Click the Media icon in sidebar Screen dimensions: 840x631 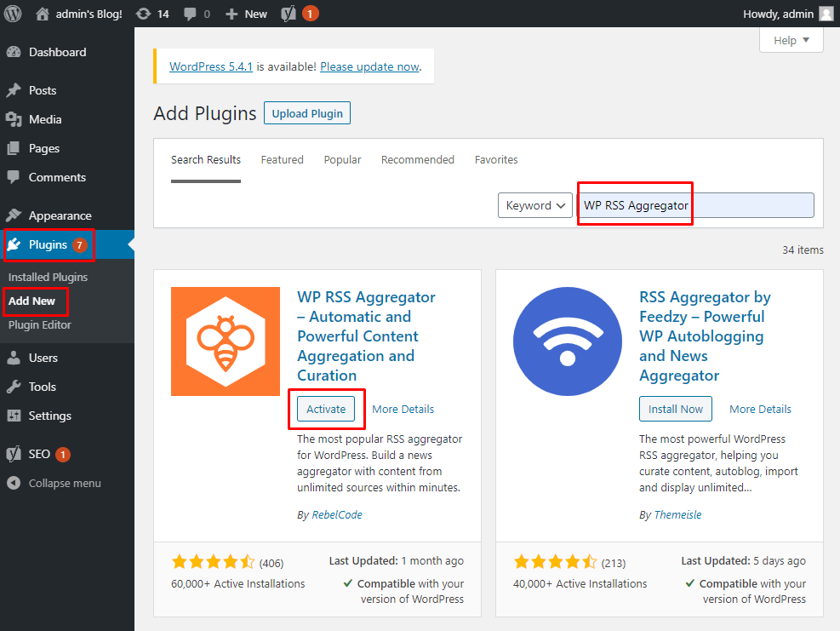click(14, 119)
